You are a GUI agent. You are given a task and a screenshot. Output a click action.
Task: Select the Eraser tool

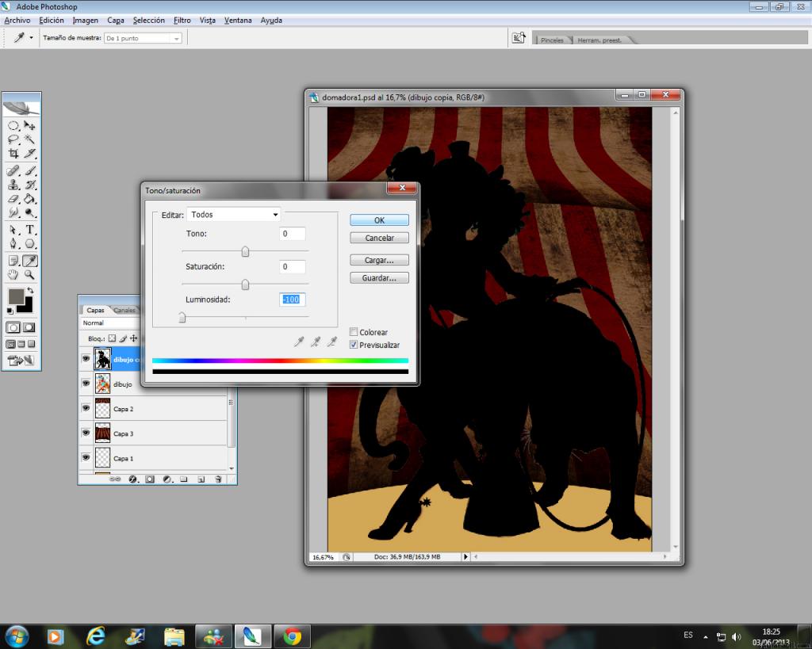[x=13, y=199]
